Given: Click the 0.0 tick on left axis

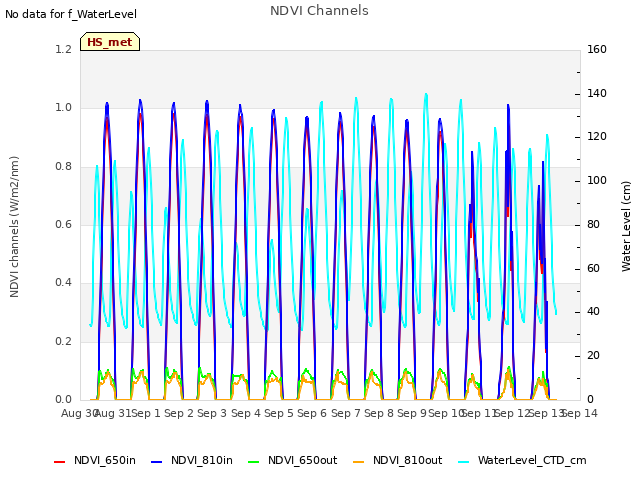Looking at the screenshot, I should click(x=63, y=399).
